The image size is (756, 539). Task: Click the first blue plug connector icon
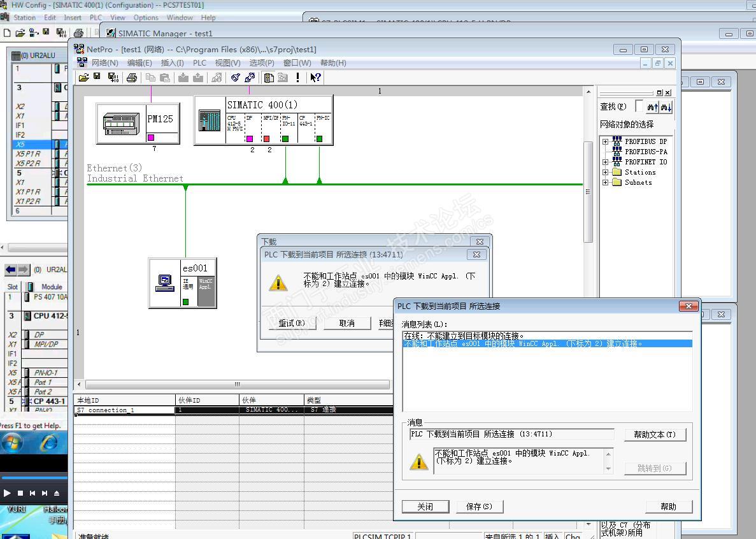235,78
